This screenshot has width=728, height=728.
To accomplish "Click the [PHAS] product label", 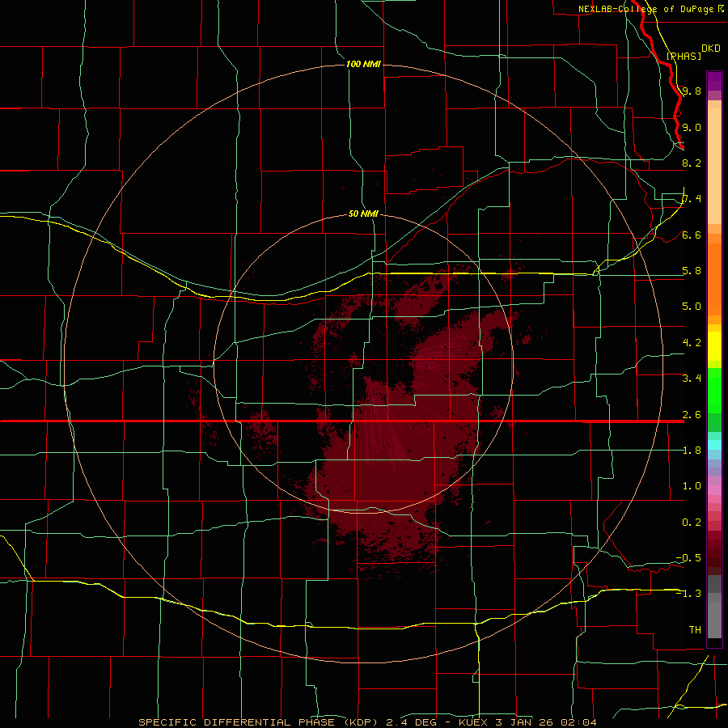I will click(684, 56).
